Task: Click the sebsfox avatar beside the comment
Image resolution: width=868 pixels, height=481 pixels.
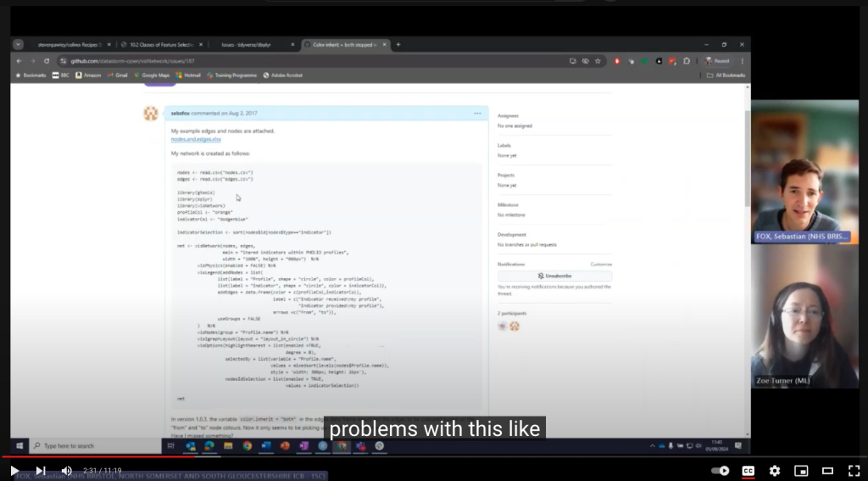Action: (x=151, y=114)
